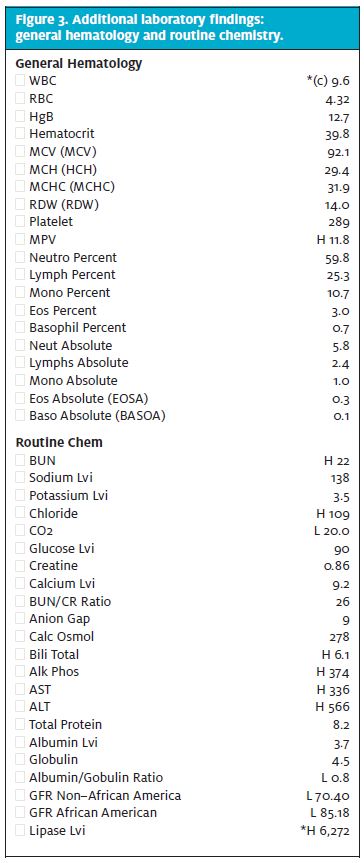Click the AST result H 336
The height and width of the screenshot is (863, 364).
[x=333, y=689]
